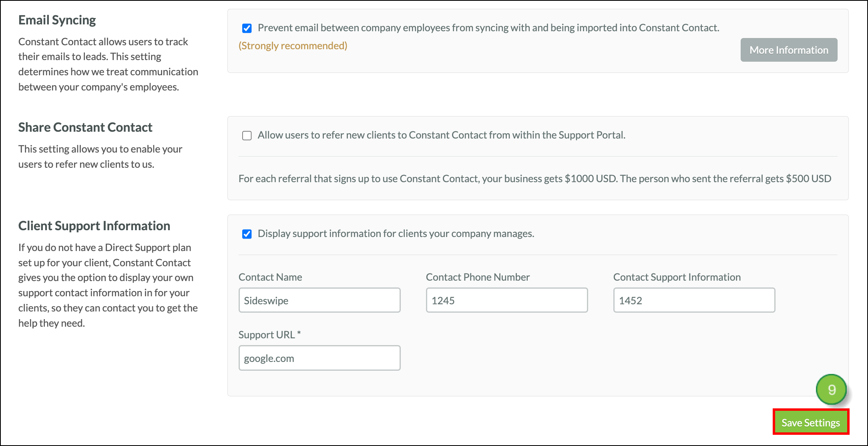Click the Client Support Information heading

[94, 226]
